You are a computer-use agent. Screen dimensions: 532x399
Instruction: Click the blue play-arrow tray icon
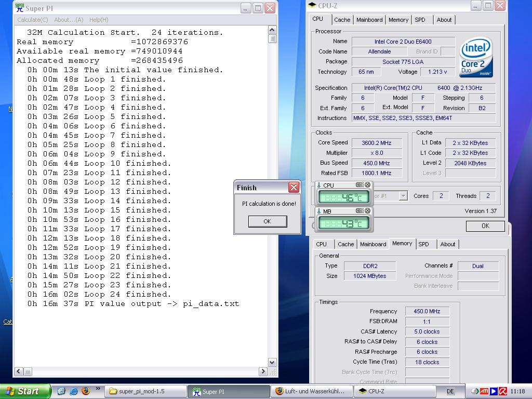(494, 391)
